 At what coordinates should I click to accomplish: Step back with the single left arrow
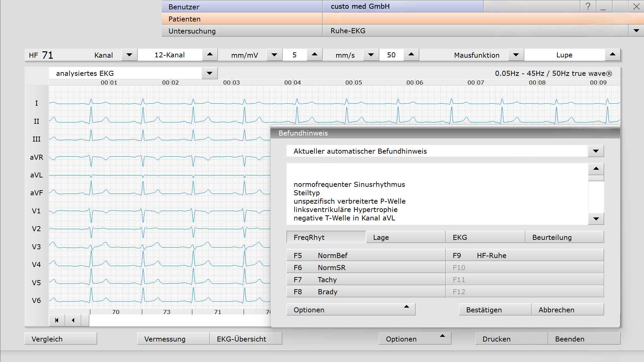[73, 320]
